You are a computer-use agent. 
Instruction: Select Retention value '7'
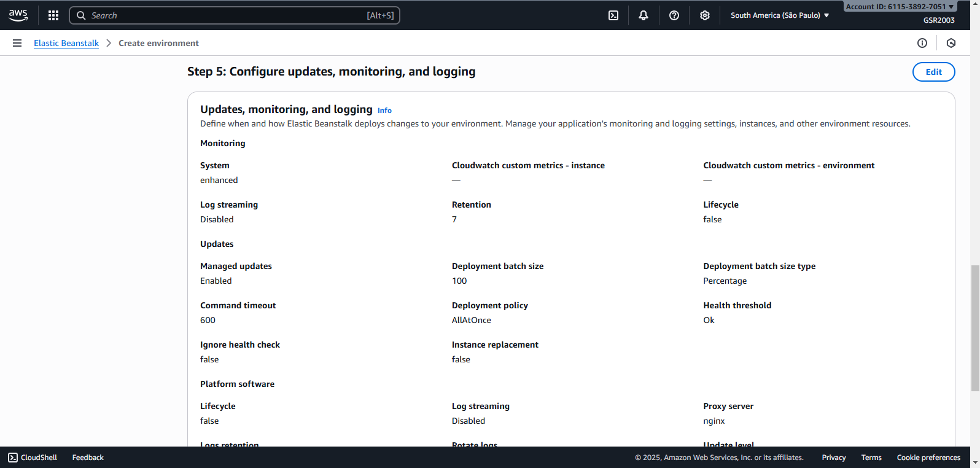tap(454, 219)
